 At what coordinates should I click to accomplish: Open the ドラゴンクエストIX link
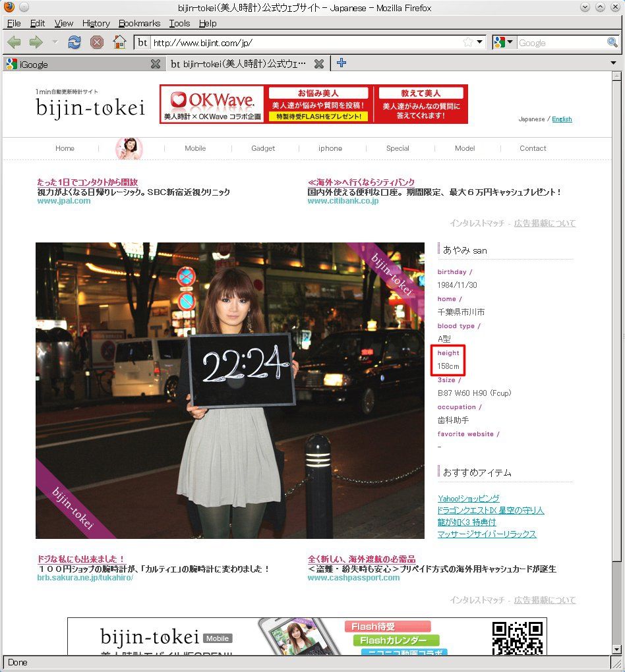pyautogui.click(x=491, y=511)
